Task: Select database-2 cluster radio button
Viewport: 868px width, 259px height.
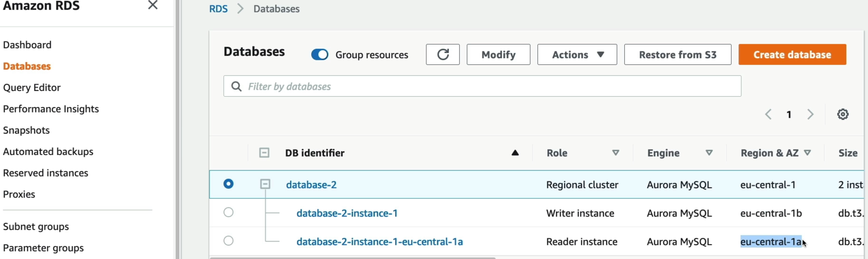Action: [x=229, y=184]
